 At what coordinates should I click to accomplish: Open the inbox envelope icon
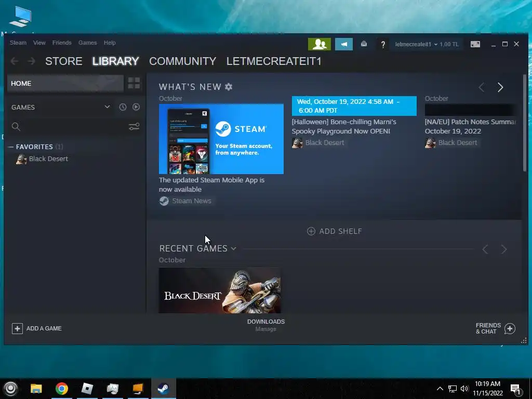[364, 44]
